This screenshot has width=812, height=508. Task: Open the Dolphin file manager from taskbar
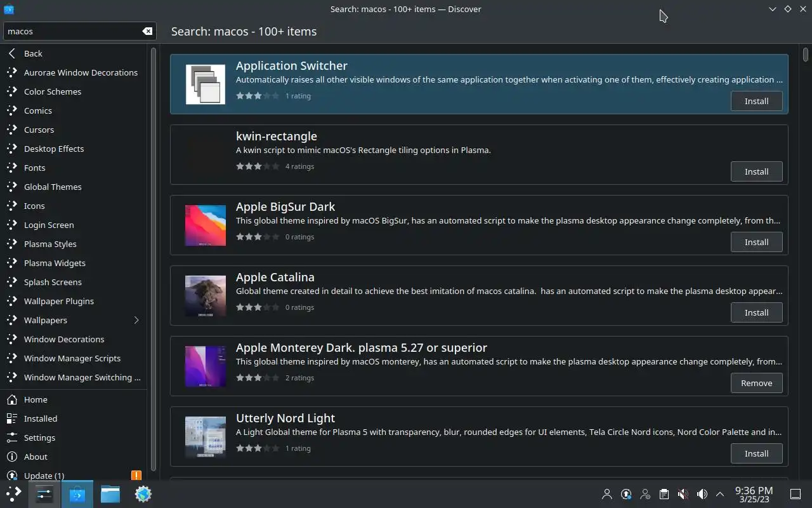pos(110,494)
